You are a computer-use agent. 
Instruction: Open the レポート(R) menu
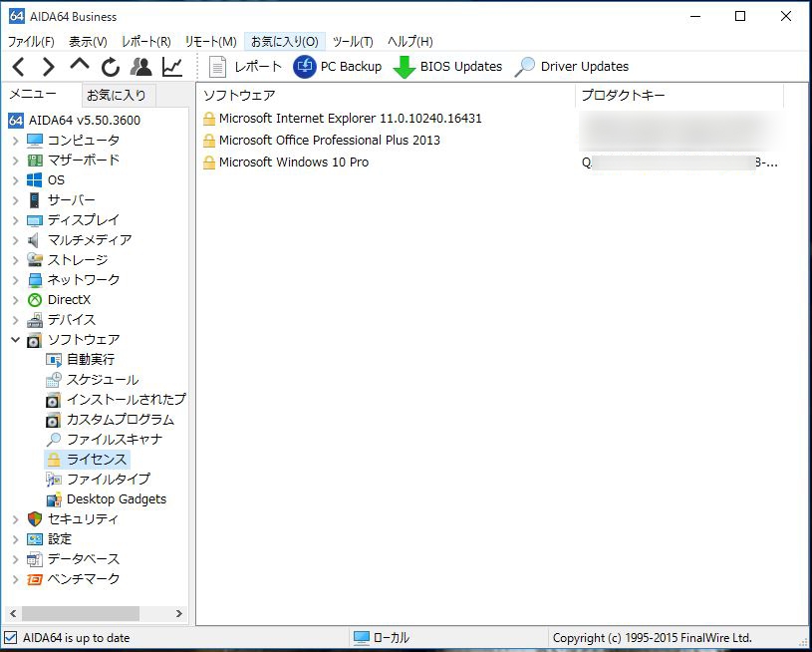[x=146, y=42]
